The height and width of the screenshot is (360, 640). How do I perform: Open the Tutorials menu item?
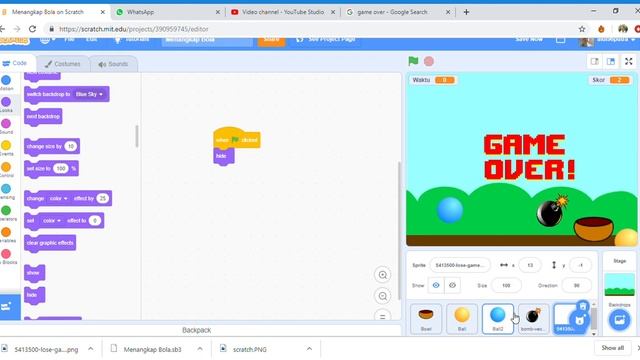pyautogui.click(x=132, y=40)
